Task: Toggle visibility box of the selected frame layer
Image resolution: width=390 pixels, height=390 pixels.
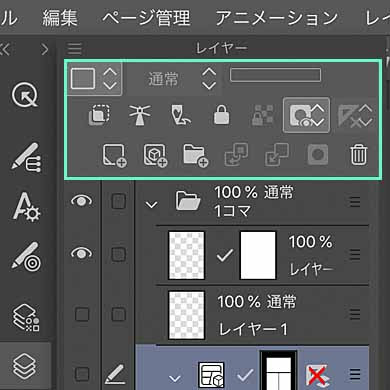Action: point(82,374)
